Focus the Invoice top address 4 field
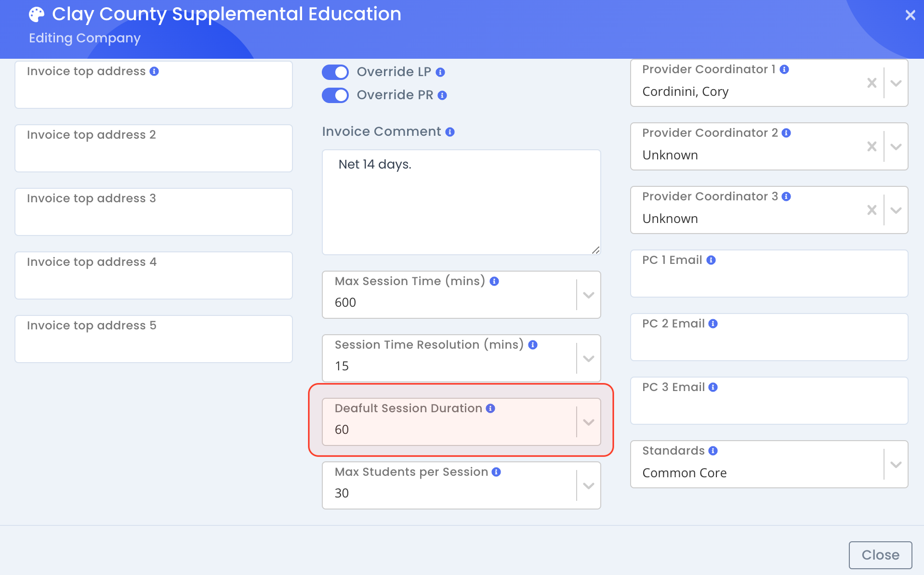Screen dimensions: 924x575 (154, 275)
